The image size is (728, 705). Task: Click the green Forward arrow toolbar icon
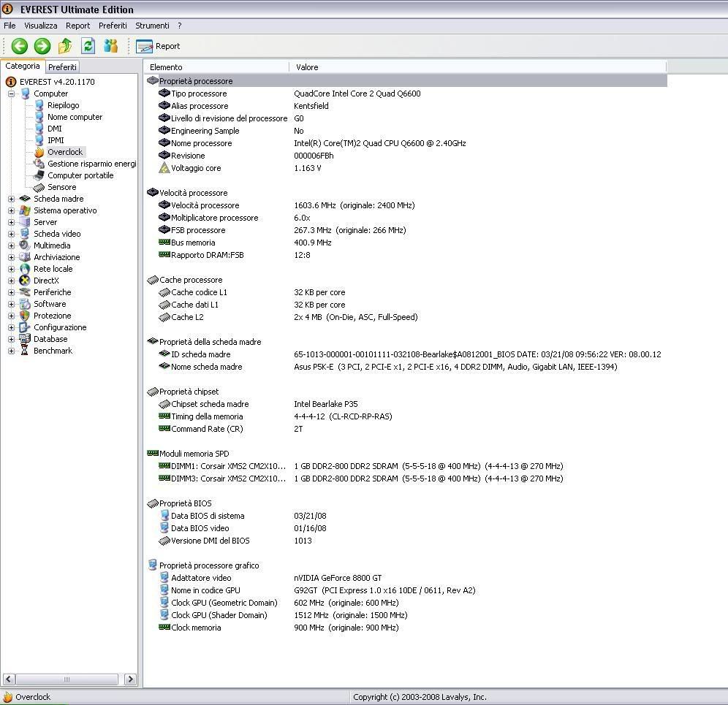pos(42,46)
